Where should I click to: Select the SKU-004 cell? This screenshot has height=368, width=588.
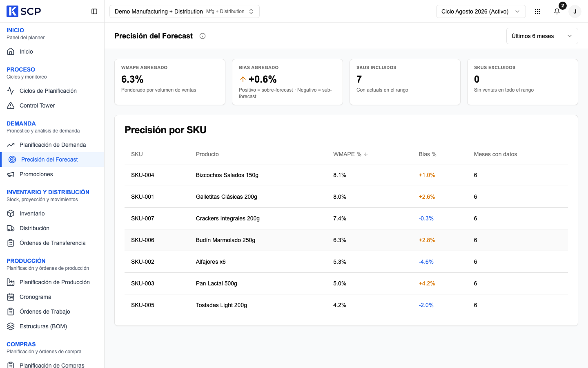[143, 175]
